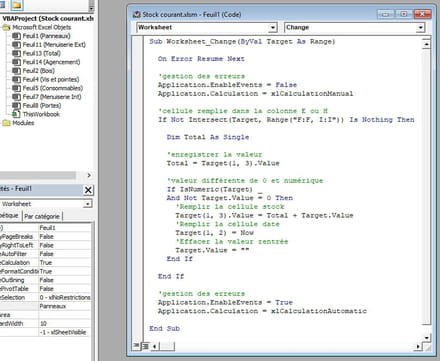Click the Panneaux property value
The width and height of the screenshot is (440, 361).
point(64,306)
